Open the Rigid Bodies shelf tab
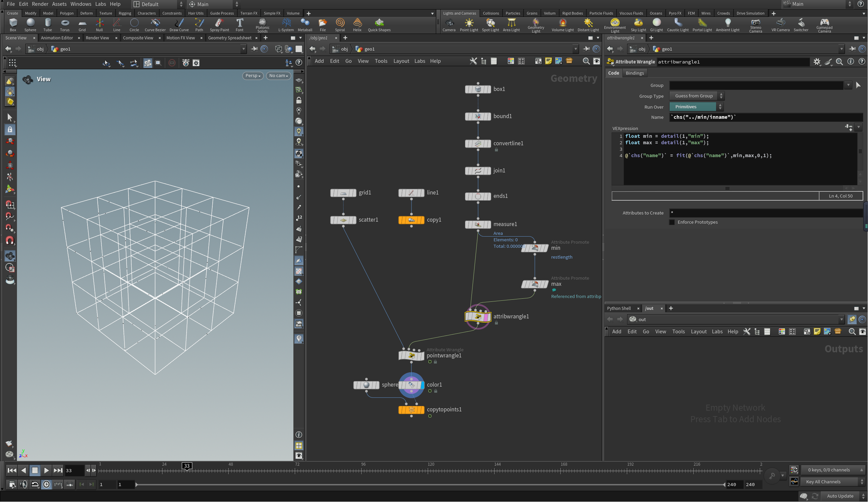 (573, 13)
